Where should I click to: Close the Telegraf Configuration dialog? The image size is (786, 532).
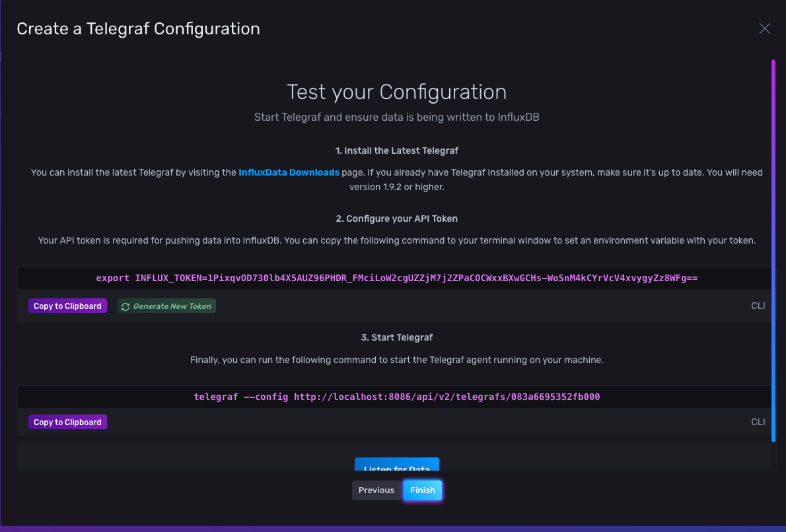(764, 28)
